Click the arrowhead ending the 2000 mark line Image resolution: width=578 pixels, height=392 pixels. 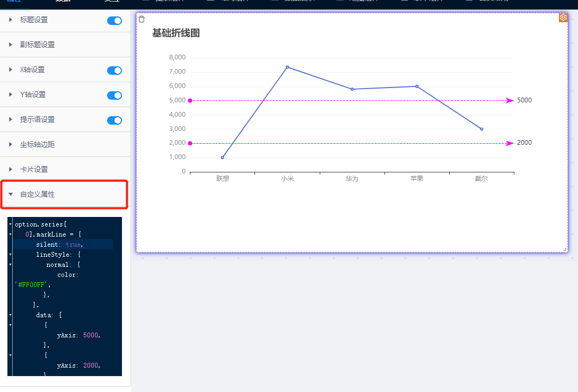pos(510,143)
